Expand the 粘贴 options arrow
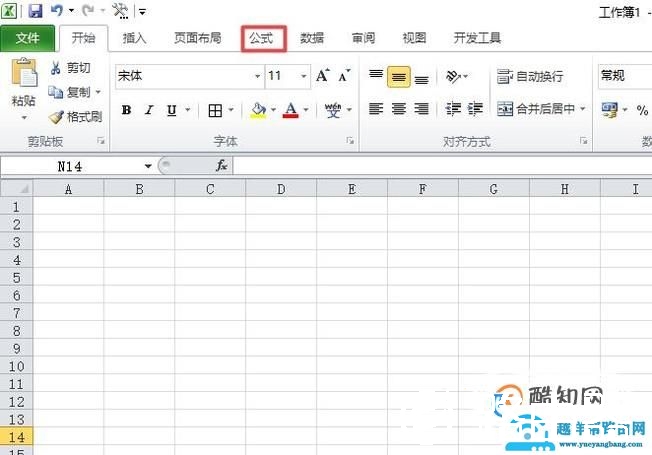 click(24, 118)
